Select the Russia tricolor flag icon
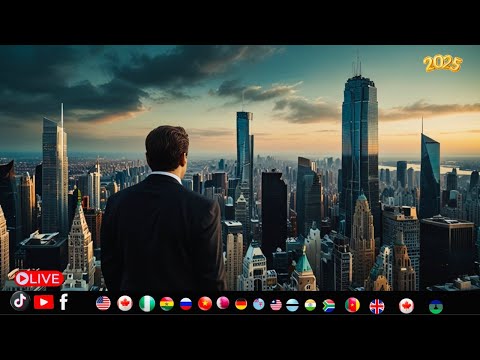This screenshot has height=360, width=480. [x=186, y=304]
